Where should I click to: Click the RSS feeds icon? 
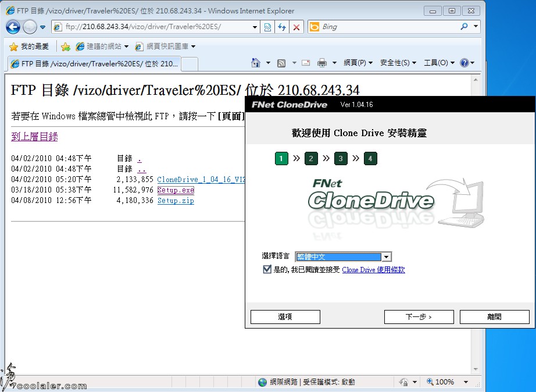281,63
